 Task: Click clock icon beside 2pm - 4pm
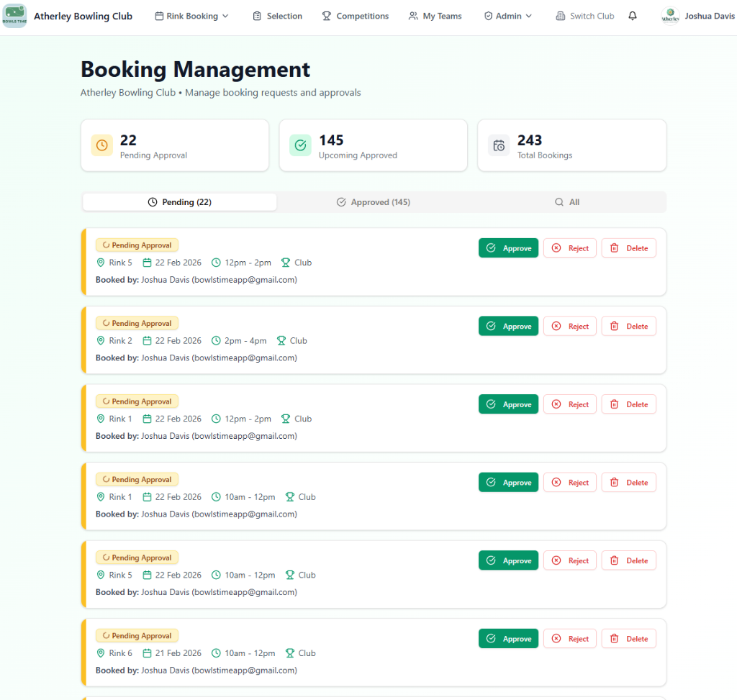[216, 340]
